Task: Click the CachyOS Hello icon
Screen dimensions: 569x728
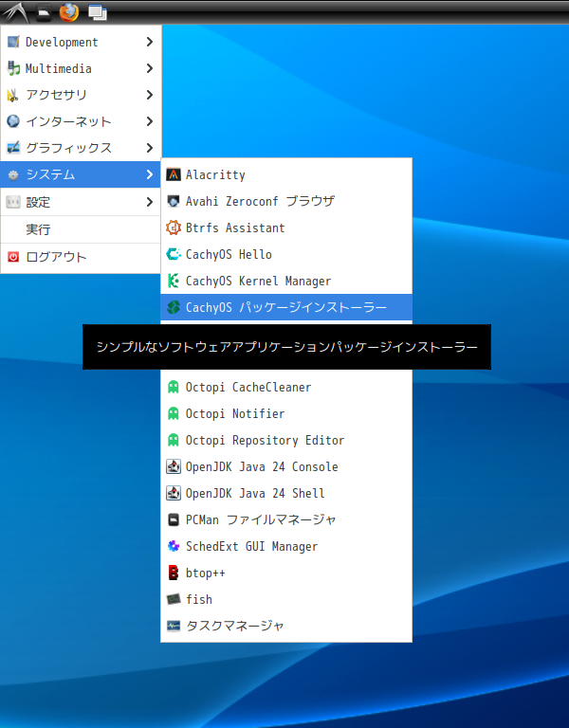Action: click(174, 254)
